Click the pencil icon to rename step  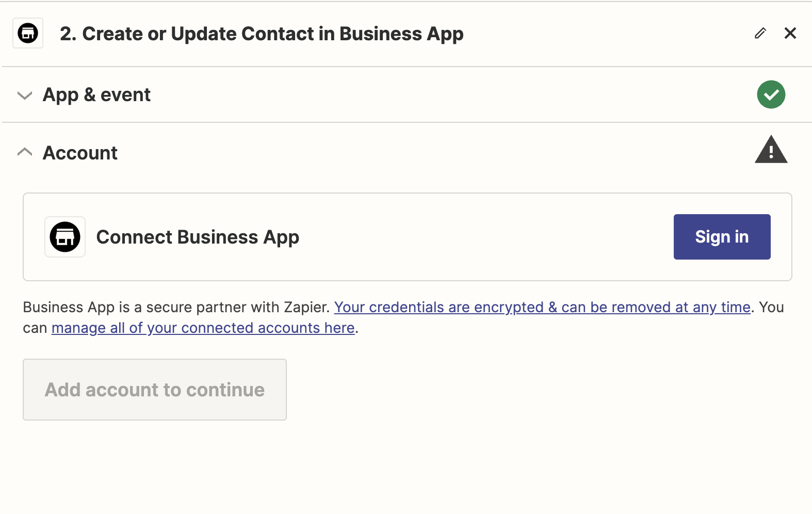[760, 34]
